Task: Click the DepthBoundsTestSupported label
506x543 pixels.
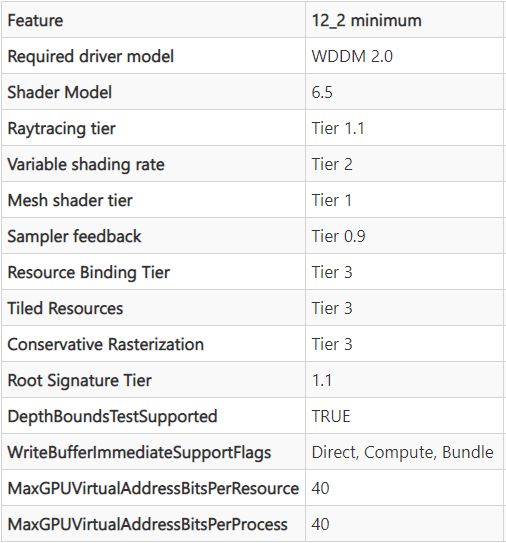Action: point(112,417)
